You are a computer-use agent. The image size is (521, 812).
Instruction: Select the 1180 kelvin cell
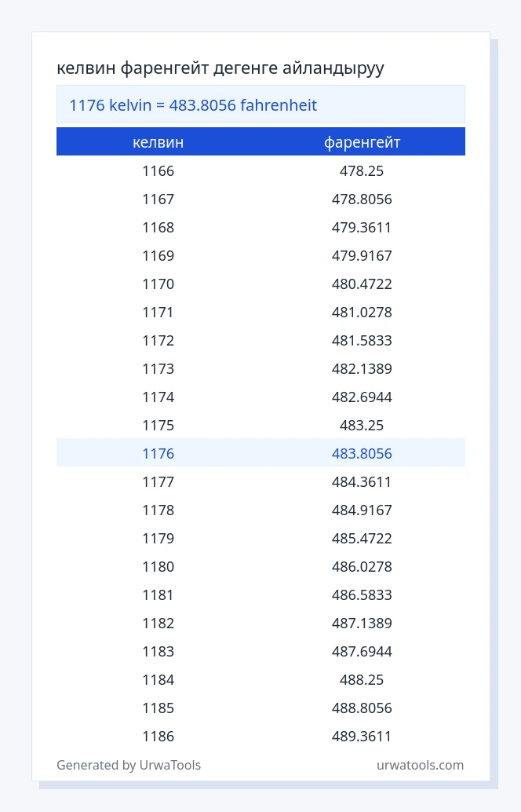[158, 566]
